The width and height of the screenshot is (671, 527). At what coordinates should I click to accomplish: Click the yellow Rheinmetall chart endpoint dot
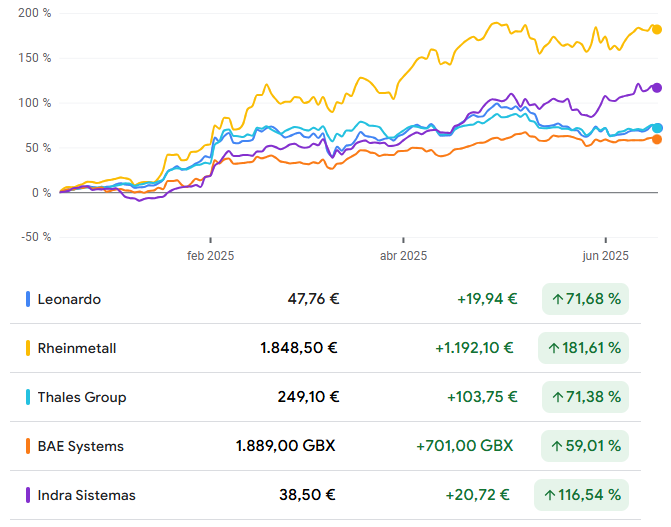coord(657,30)
